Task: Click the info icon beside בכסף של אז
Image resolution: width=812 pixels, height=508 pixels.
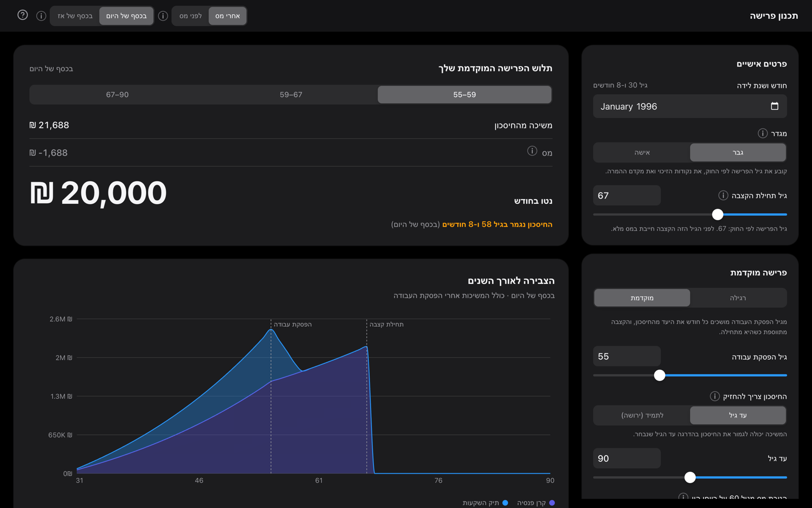Action: [x=41, y=16]
